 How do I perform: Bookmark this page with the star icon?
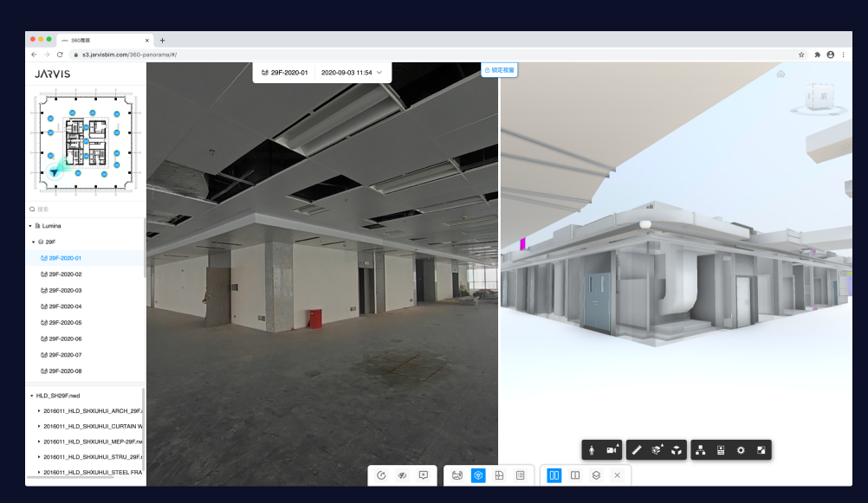[x=801, y=55]
